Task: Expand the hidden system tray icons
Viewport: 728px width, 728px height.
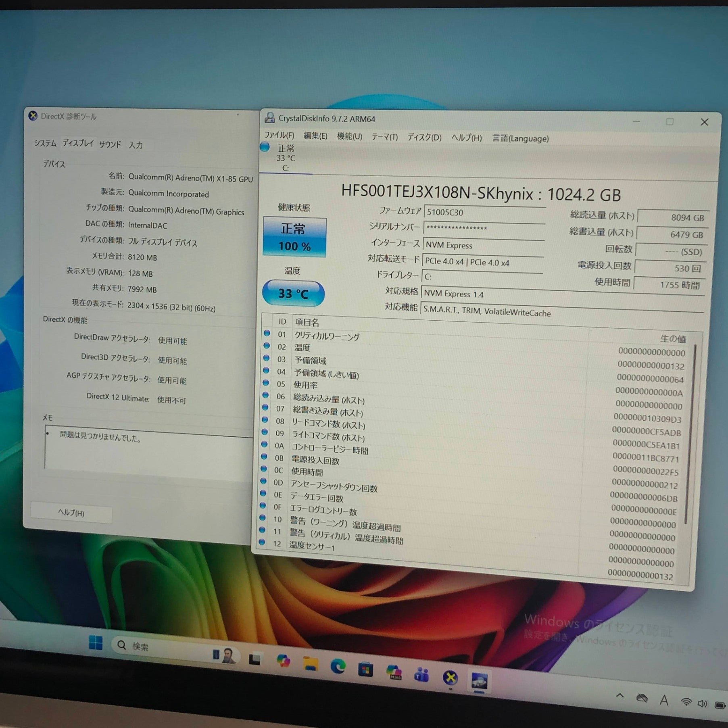Action: [x=620, y=695]
